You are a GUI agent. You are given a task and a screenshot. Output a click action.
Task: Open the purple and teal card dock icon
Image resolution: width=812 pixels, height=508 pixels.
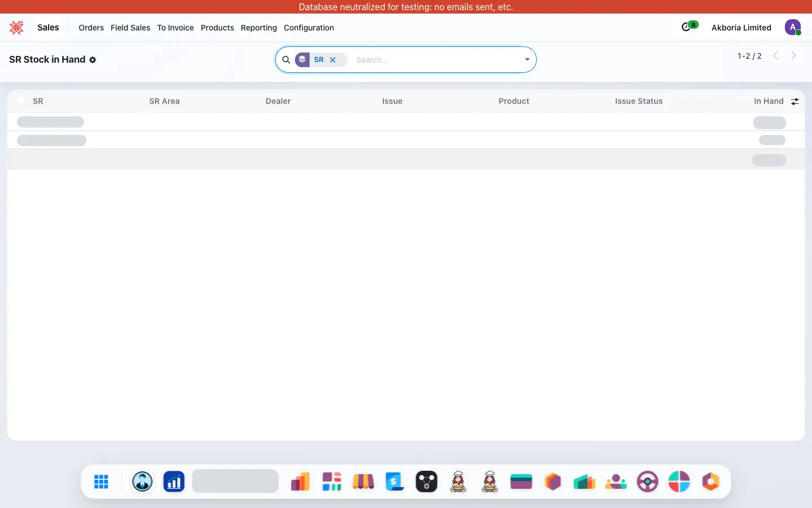coord(522,482)
